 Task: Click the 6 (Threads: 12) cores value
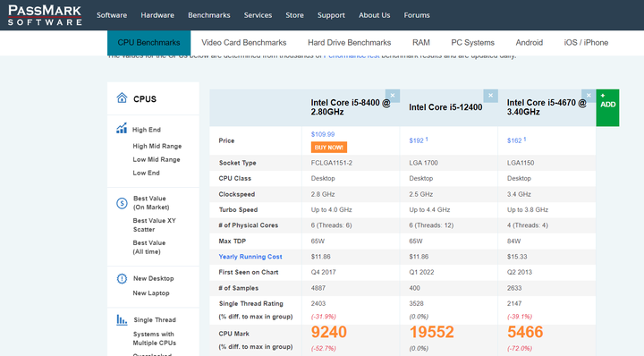[431, 225]
